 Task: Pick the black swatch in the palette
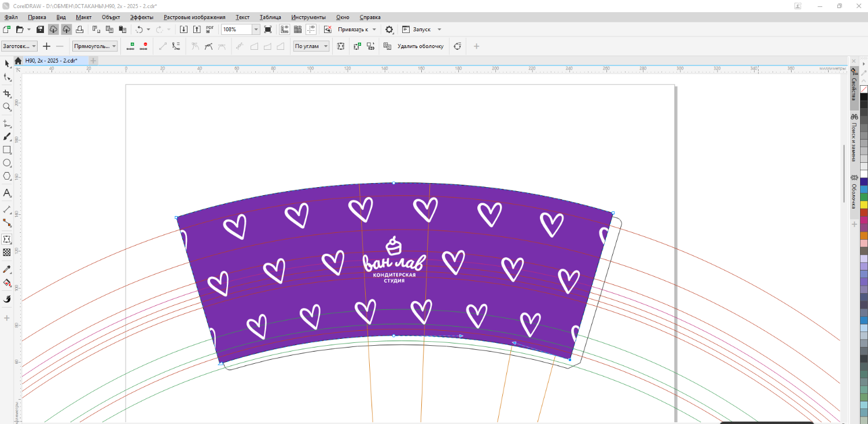864,97
